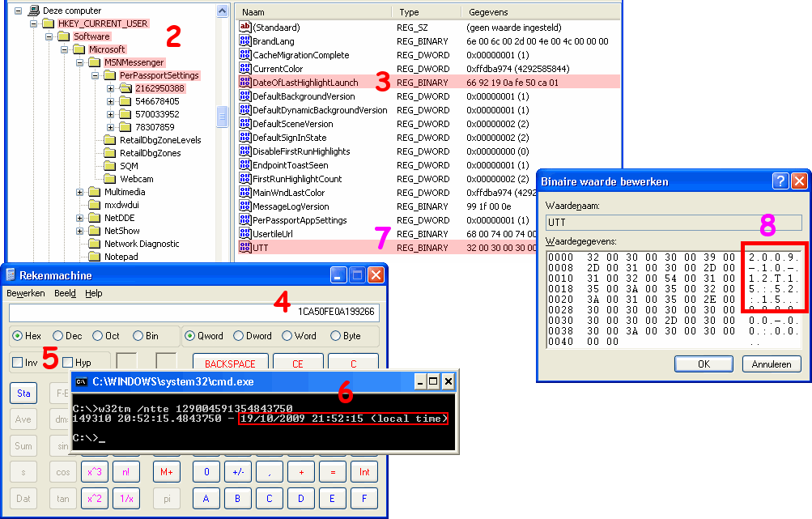The height and width of the screenshot is (519, 812).
Task: Open the Bewerken menu in Rekenmachine
Action: point(26,293)
